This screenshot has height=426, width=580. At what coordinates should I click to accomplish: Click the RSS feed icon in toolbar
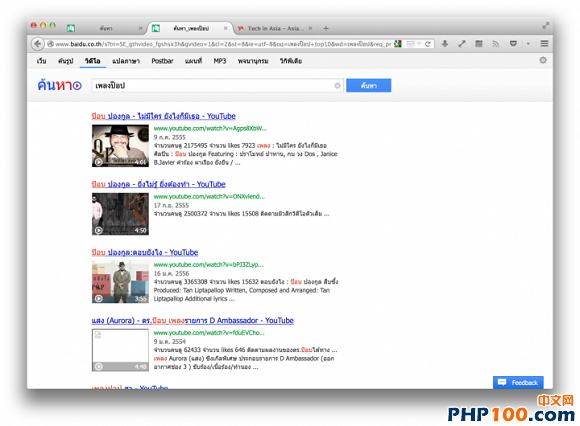[496, 44]
